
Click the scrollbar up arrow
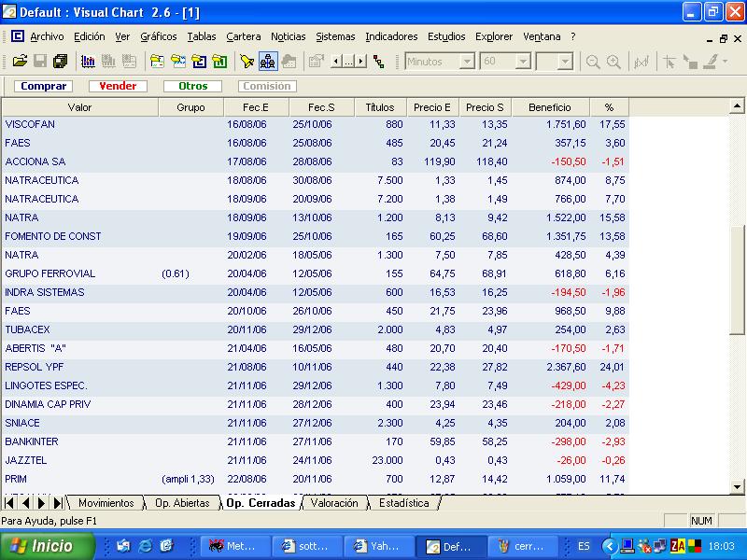[x=737, y=105]
